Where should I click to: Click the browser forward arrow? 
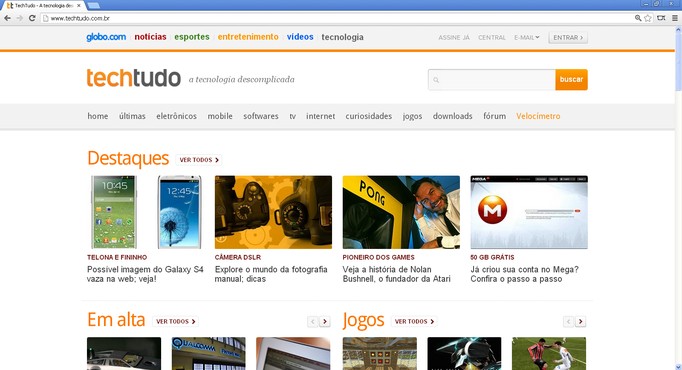tap(20, 18)
